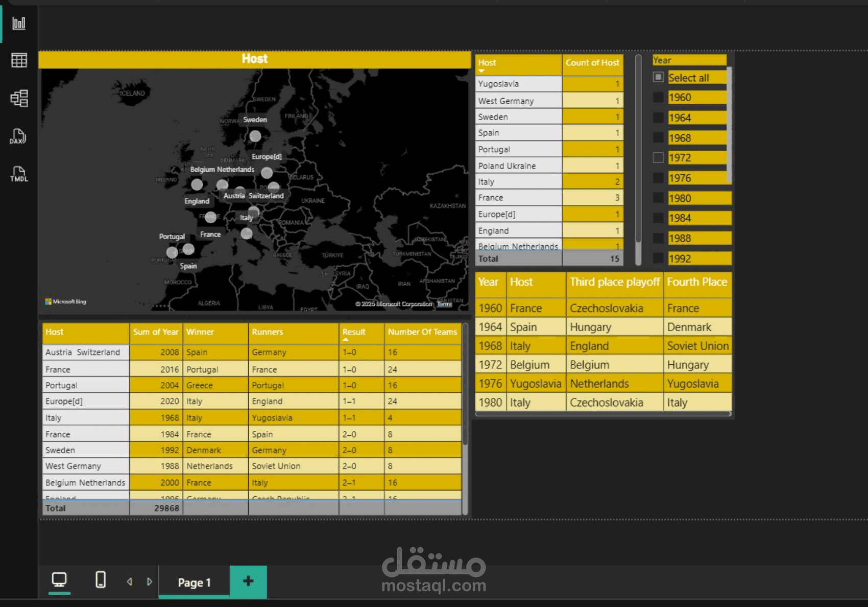Viewport: 868px width, 607px height.
Task: Check the 1972 year checkbox
Action: tap(658, 157)
